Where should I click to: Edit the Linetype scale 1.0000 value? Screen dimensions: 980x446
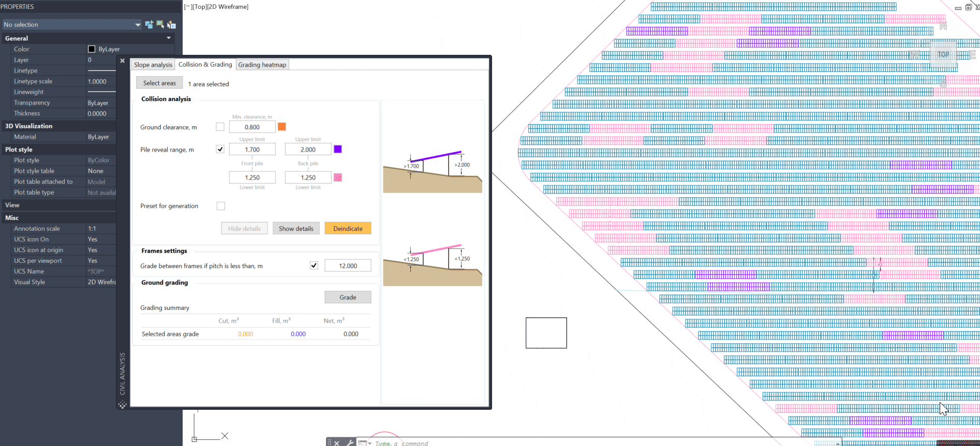(101, 81)
